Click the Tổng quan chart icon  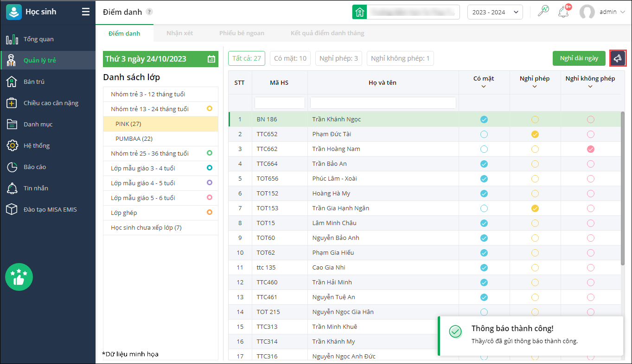coord(12,39)
